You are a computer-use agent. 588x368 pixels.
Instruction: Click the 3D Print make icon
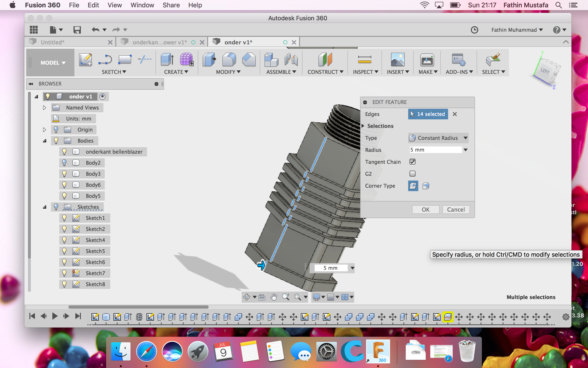427,60
